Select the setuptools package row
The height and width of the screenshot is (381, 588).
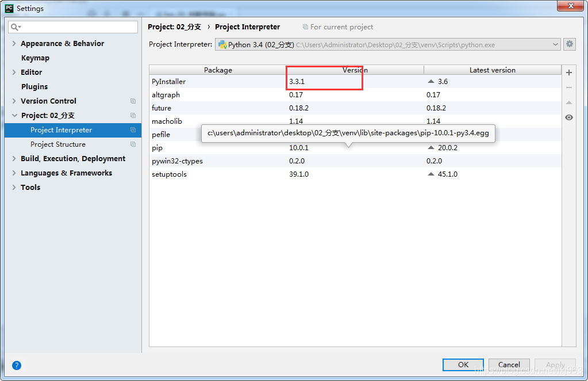(355, 174)
